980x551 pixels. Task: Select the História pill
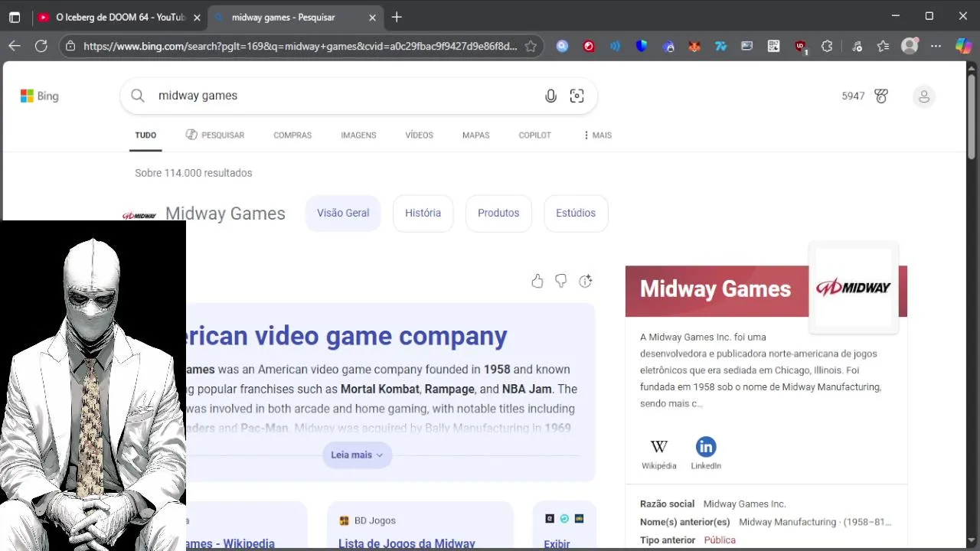point(423,213)
